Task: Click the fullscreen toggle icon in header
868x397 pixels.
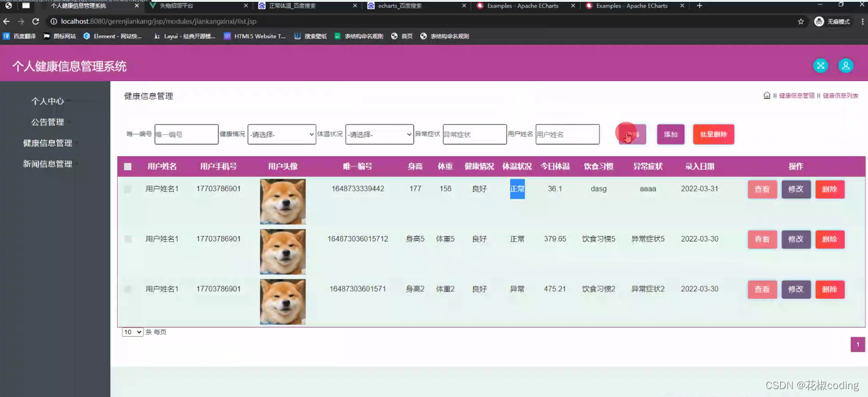Action: coord(820,65)
